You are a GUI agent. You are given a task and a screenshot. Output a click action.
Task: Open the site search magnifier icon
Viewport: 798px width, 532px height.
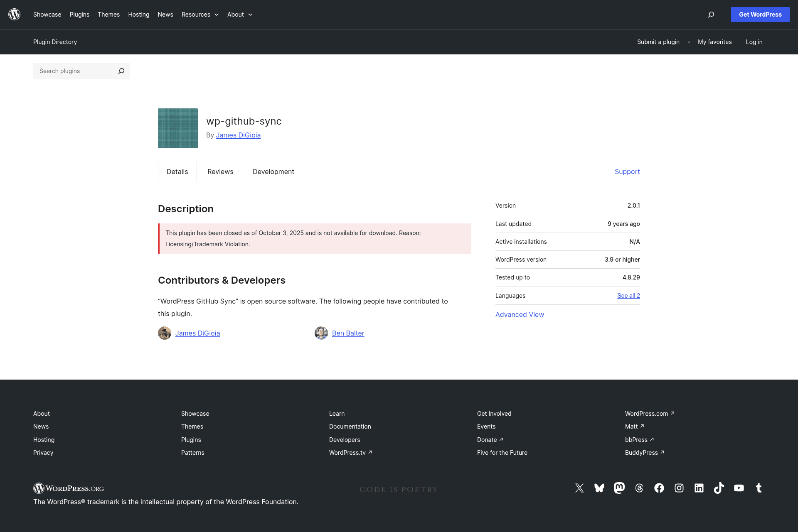coord(711,15)
